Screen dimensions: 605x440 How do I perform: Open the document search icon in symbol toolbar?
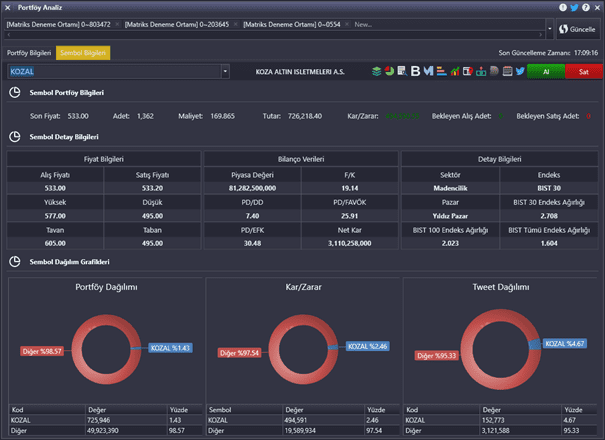pos(402,71)
